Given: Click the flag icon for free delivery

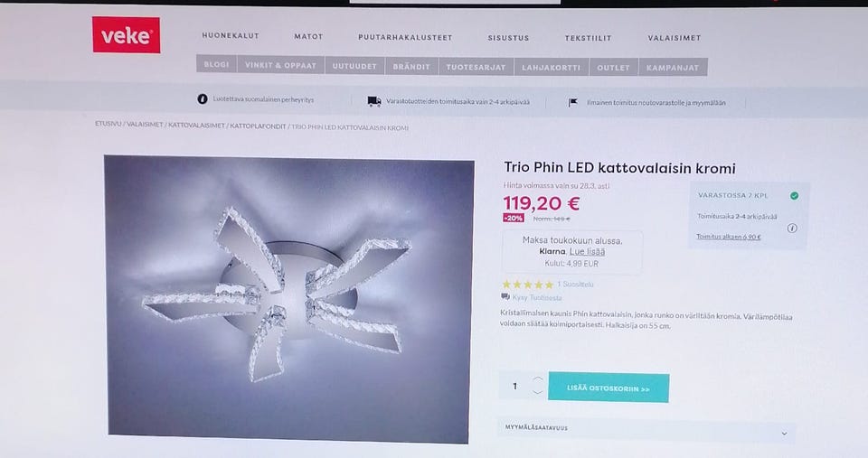Looking at the screenshot, I should (573, 102).
